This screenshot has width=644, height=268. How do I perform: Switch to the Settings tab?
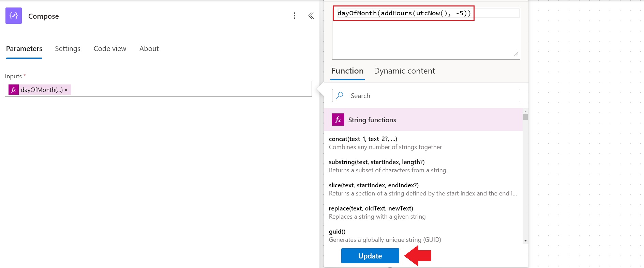tap(68, 49)
